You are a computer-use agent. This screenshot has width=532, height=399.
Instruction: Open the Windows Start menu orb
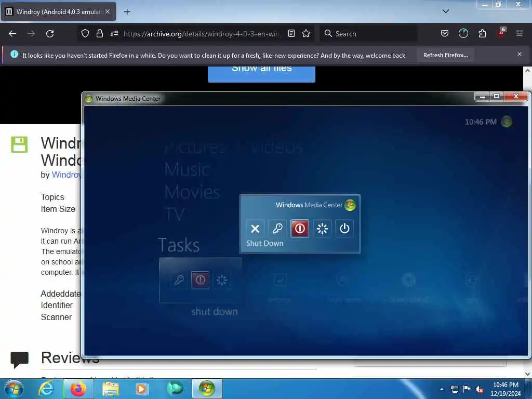point(14,389)
